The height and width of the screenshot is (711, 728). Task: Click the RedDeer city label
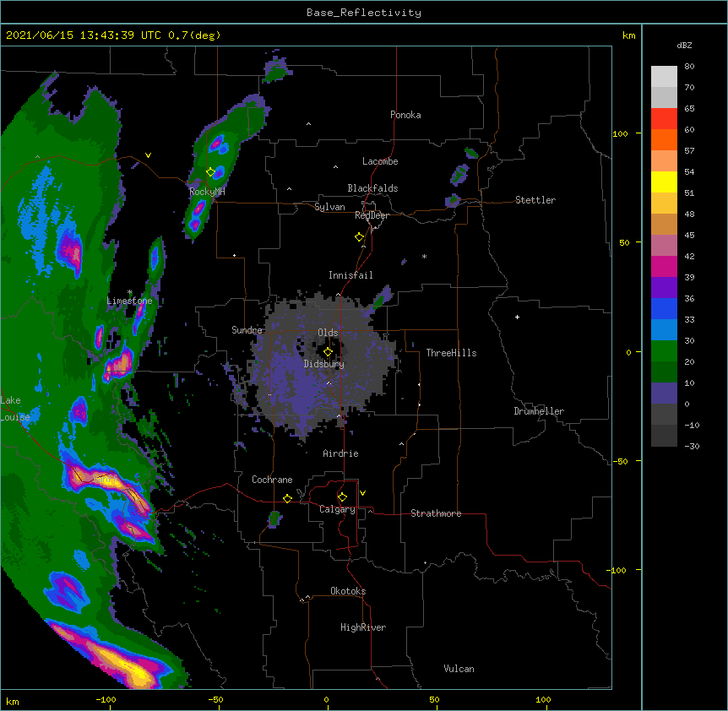[372, 215]
